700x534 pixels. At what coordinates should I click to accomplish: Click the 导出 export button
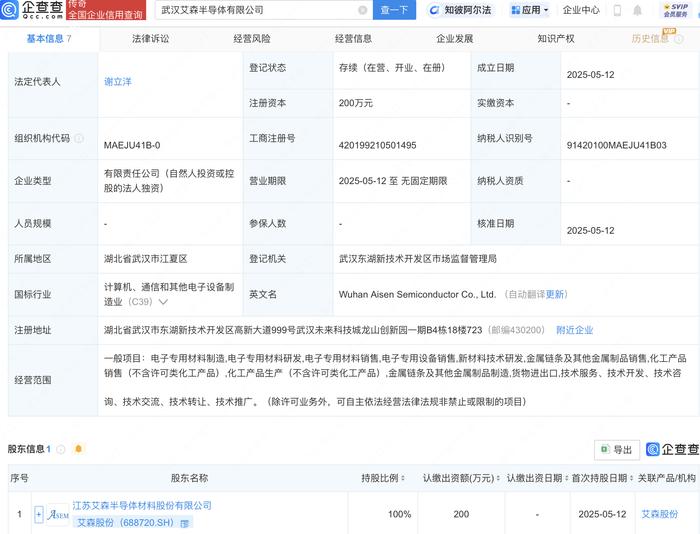[617, 450]
